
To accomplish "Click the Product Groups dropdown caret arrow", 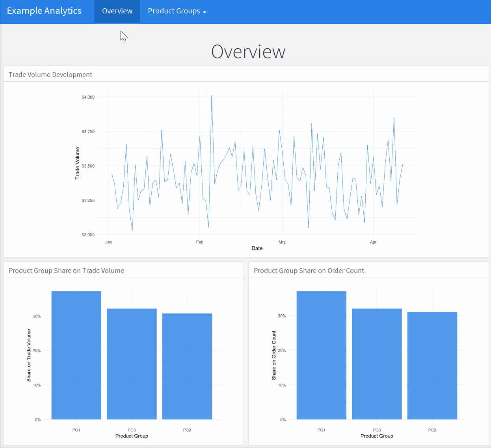I will pos(204,12).
